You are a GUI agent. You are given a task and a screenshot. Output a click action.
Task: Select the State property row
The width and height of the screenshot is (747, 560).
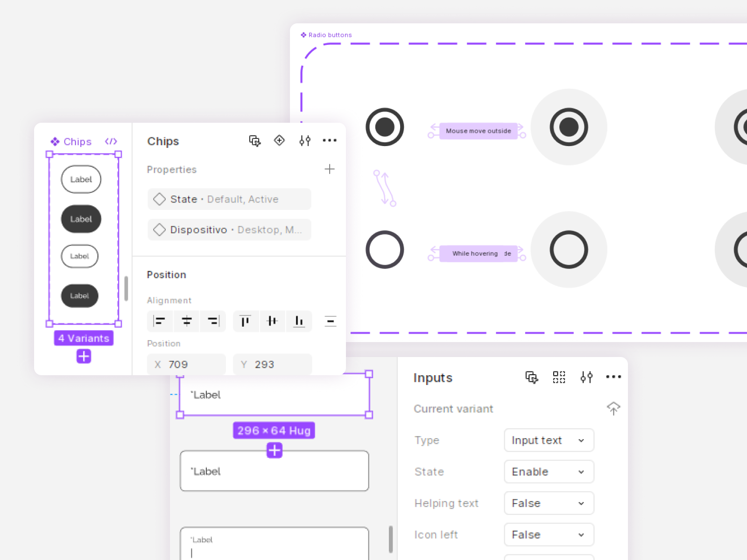[x=229, y=199]
